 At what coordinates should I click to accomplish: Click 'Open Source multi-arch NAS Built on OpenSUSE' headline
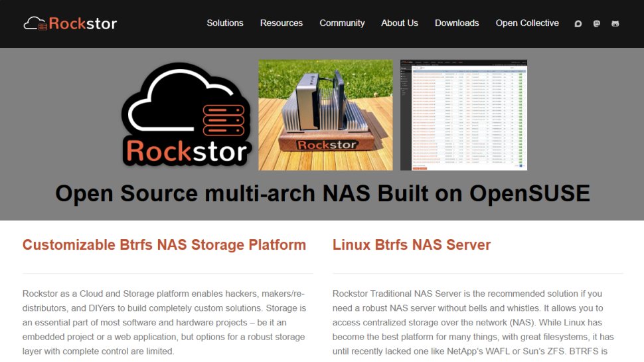pos(323,193)
